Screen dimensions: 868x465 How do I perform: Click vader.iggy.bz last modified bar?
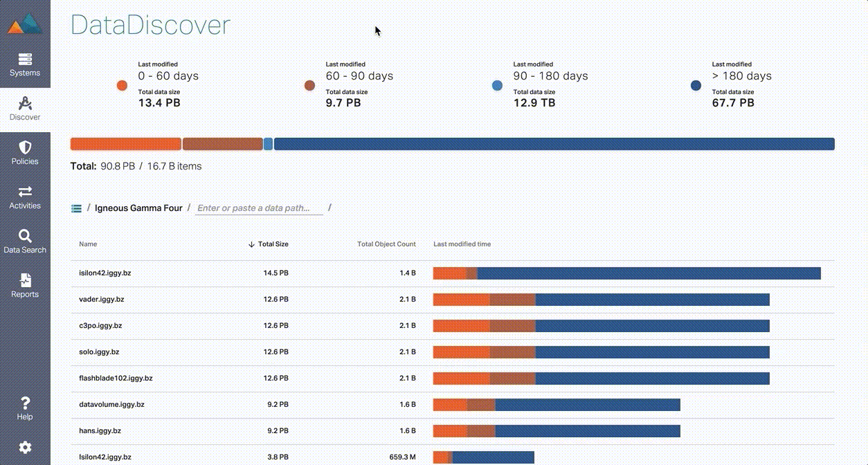(602, 300)
